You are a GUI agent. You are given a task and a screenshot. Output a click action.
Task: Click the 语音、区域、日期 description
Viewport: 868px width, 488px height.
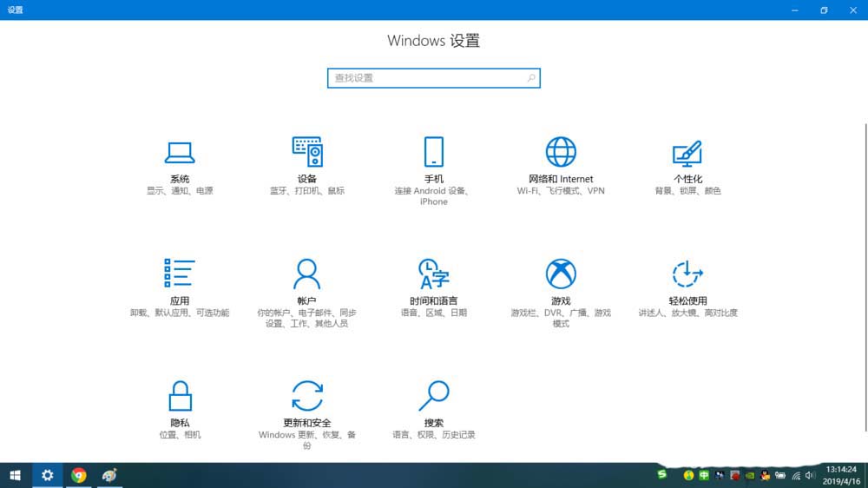[433, 313]
